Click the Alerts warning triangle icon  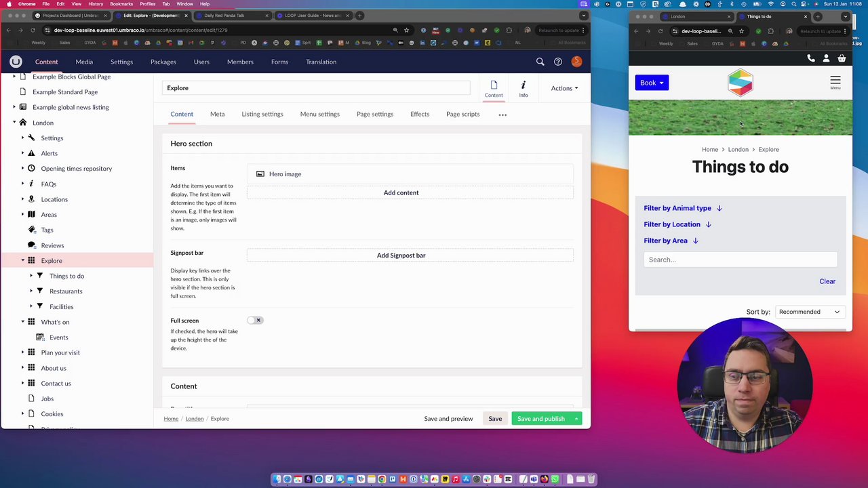[x=31, y=153]
